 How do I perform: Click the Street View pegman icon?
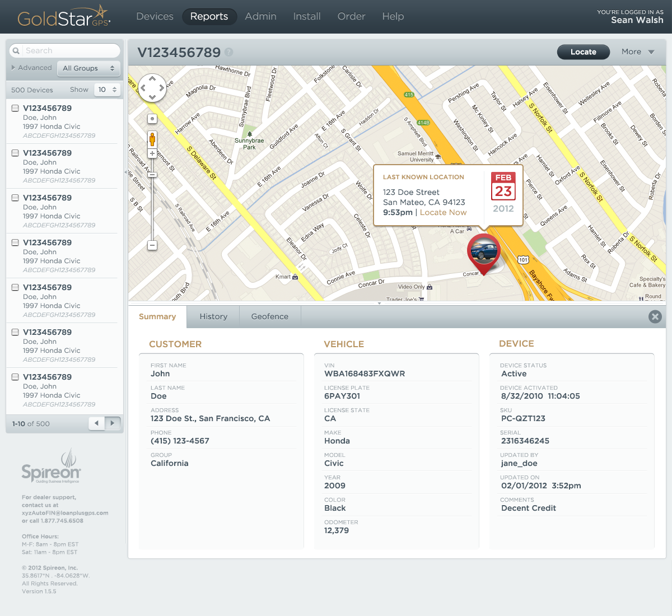(x=152, y=139)
